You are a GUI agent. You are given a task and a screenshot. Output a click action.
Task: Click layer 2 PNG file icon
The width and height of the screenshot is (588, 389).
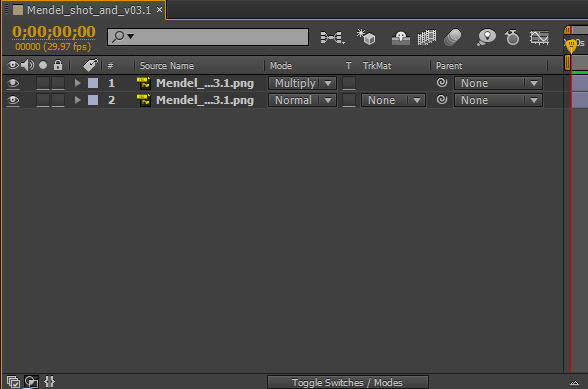[x=144, y=100]
